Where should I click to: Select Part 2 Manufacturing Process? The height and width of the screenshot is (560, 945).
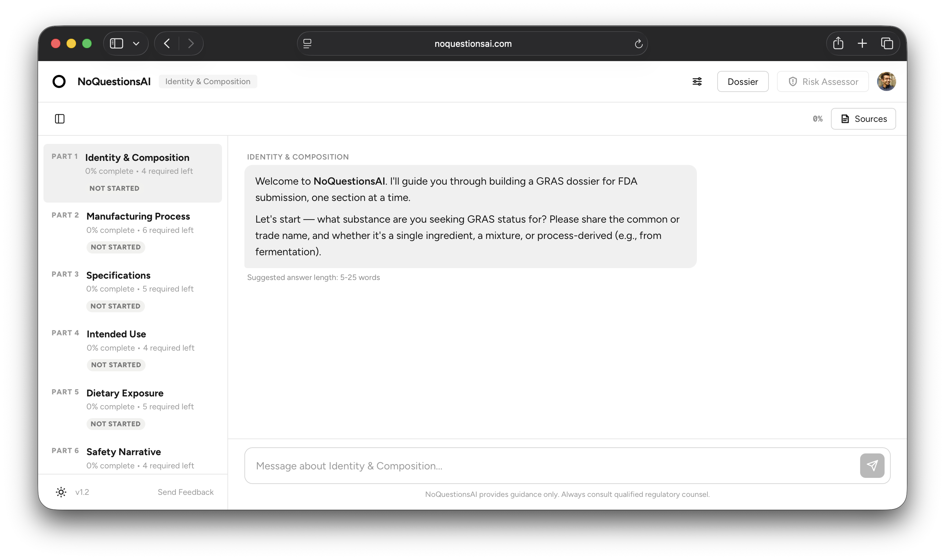(x=132, y=232)
